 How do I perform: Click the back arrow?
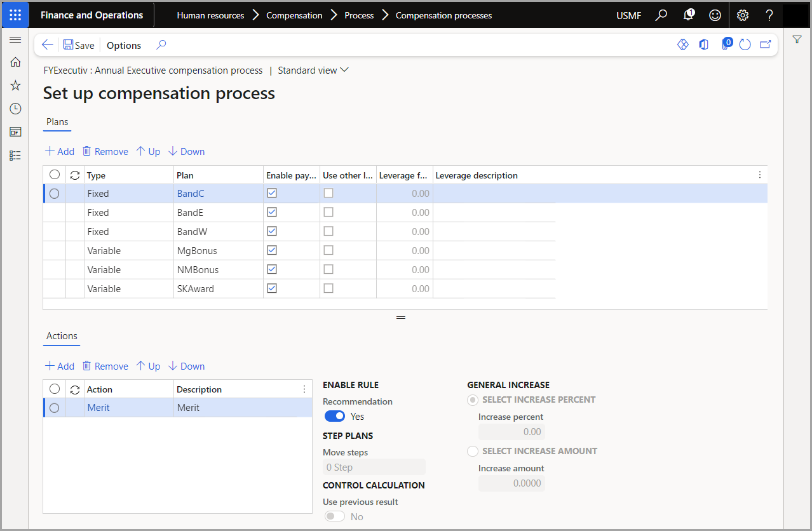coord(47,44)
